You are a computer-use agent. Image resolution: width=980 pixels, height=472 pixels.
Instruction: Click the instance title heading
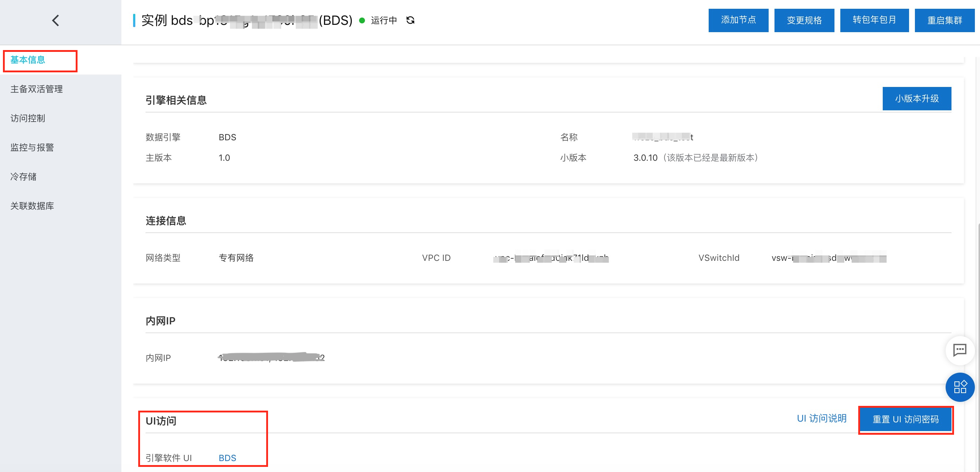click(x=246, y=20)
